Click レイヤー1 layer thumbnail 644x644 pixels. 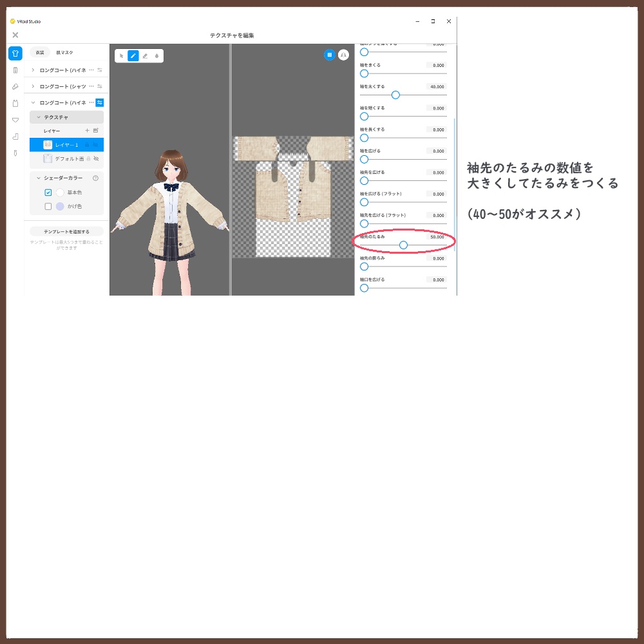click(48, 145)
